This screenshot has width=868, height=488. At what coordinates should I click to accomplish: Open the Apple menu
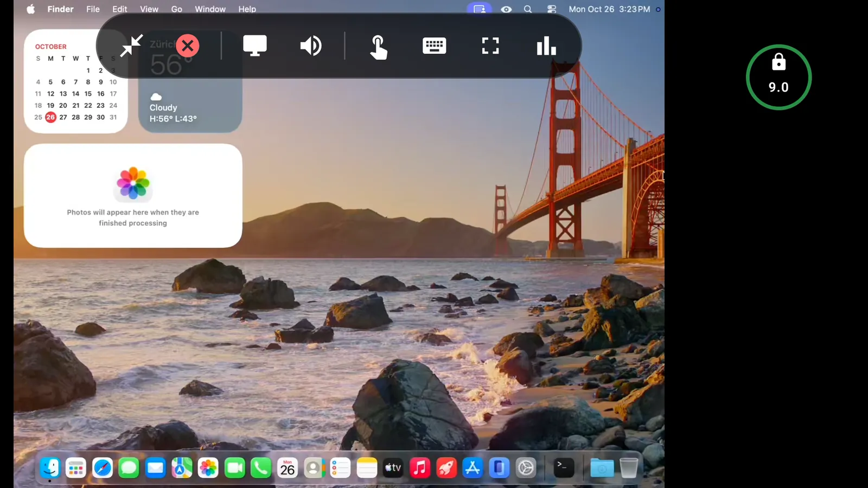31,9
